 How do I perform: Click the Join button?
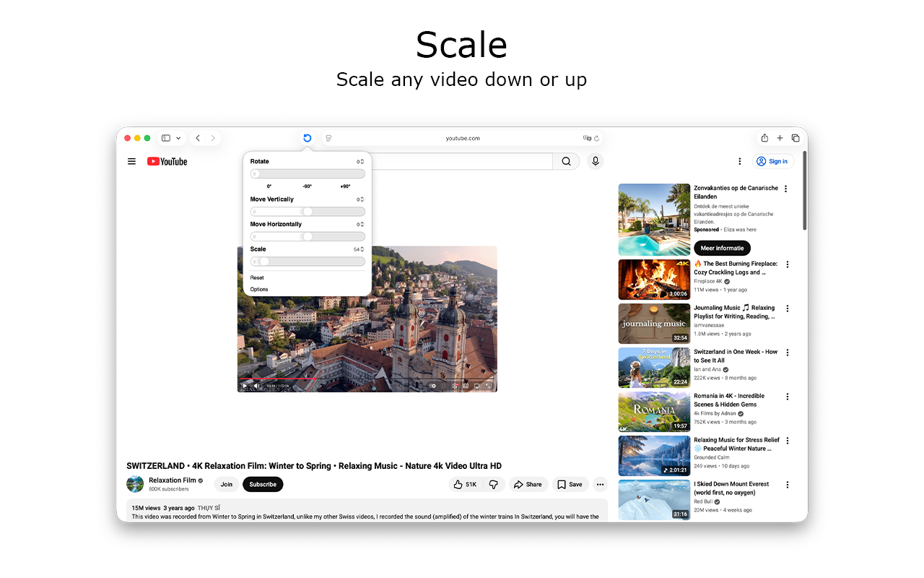pos(227,484)
